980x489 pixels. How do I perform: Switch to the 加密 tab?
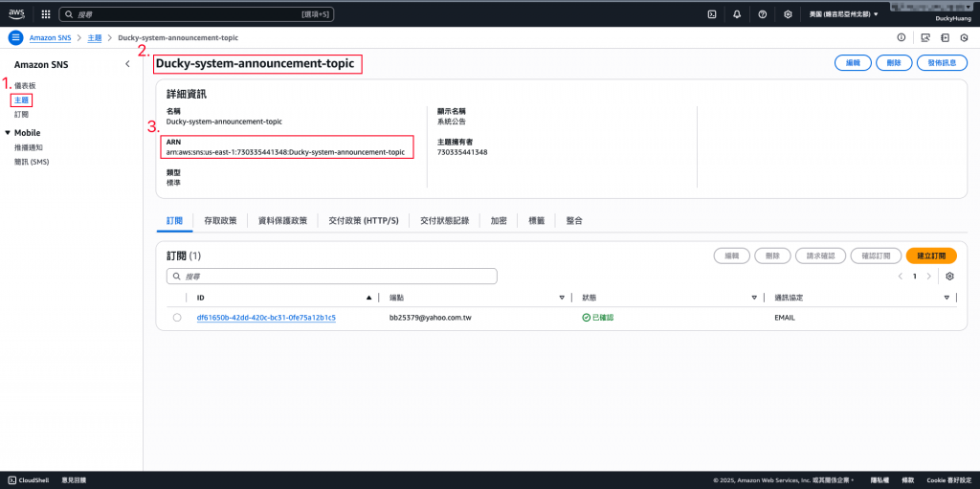(x=499, y=221)
